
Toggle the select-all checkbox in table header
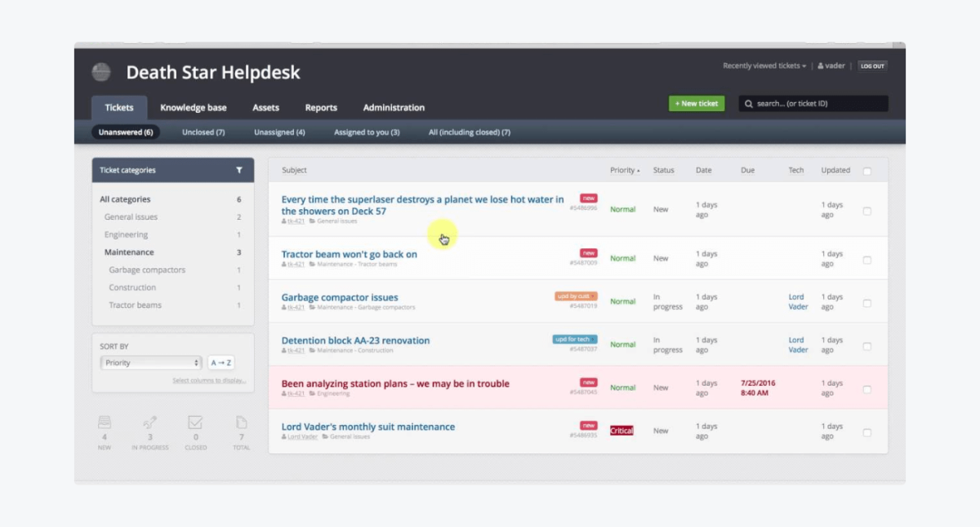(867, 171)
